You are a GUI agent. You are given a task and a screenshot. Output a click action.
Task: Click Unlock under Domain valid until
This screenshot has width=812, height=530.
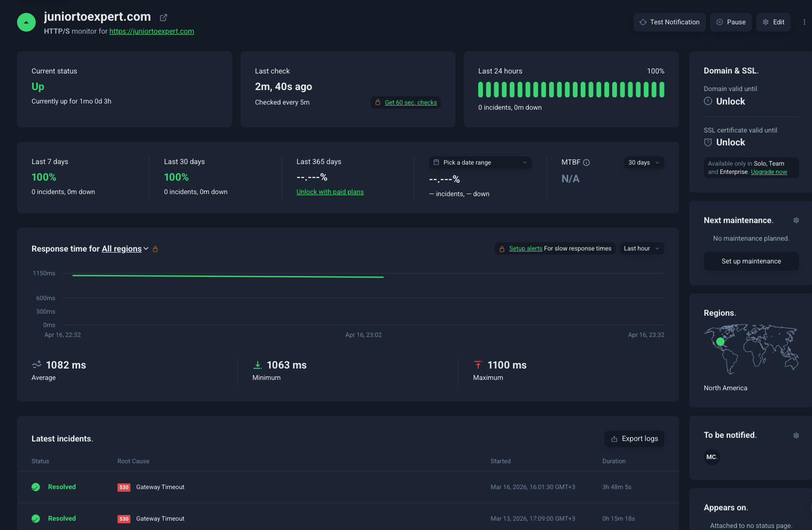pyautogui.click(x=730, y=101)
